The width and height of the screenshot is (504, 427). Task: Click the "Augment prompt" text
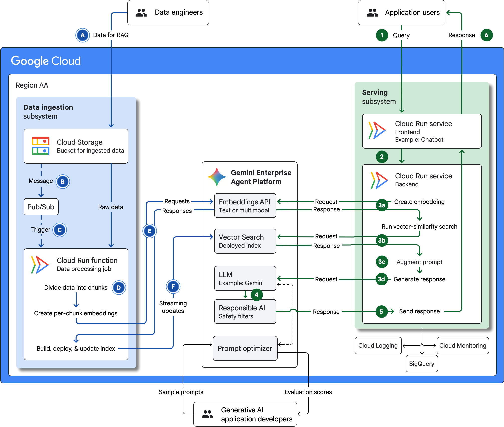click(419, 262)
